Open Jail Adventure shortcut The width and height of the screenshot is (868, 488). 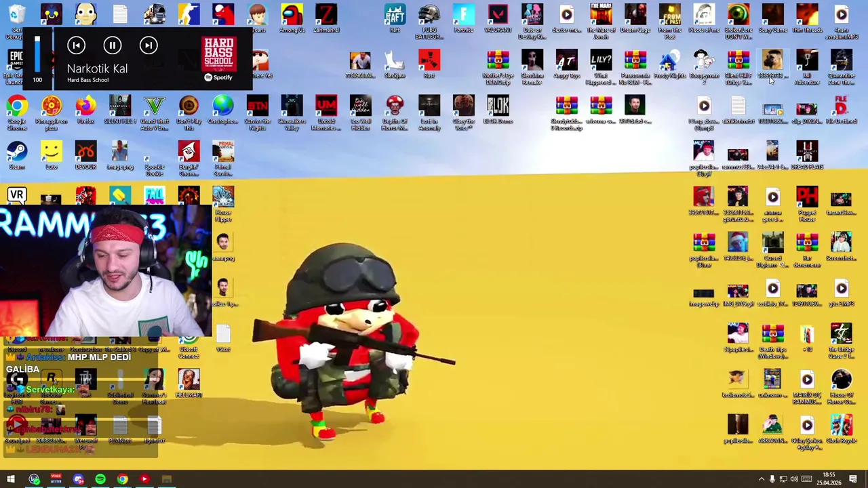click(807, 67)
